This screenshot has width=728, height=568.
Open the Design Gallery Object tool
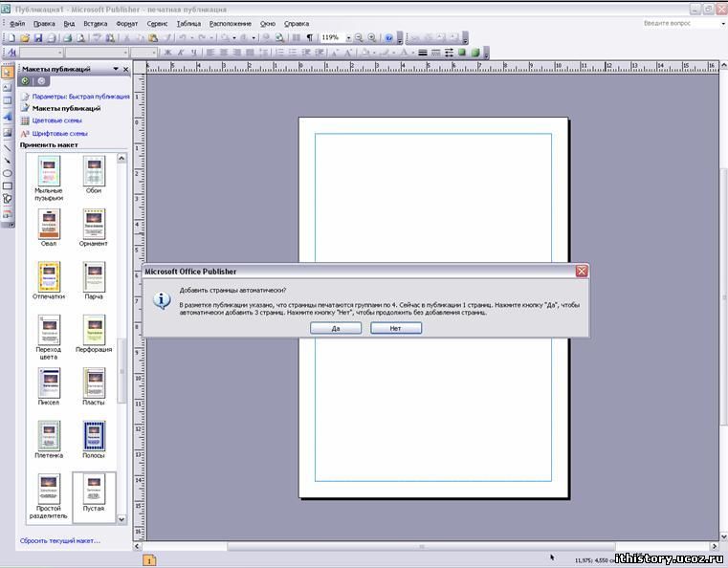7,214
